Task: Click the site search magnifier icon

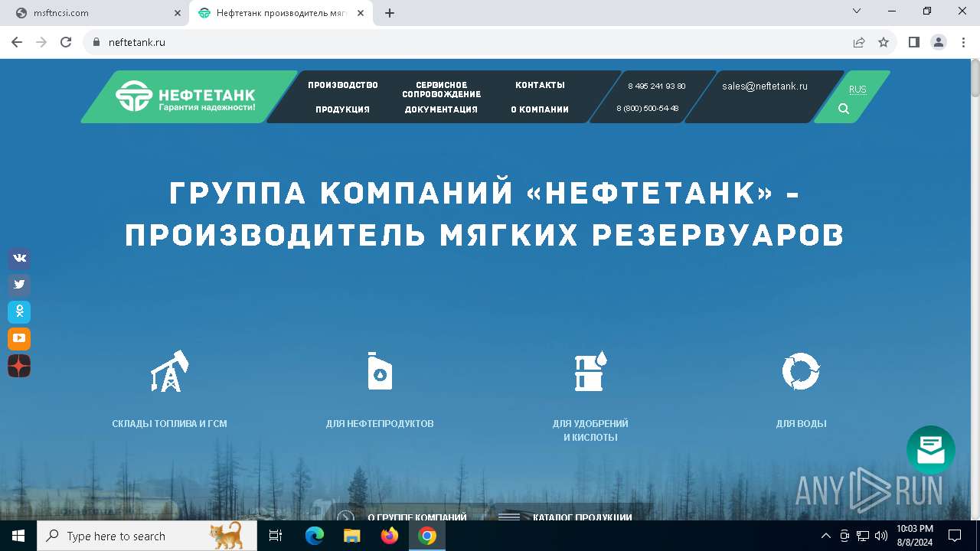Action: pos(844,109)
